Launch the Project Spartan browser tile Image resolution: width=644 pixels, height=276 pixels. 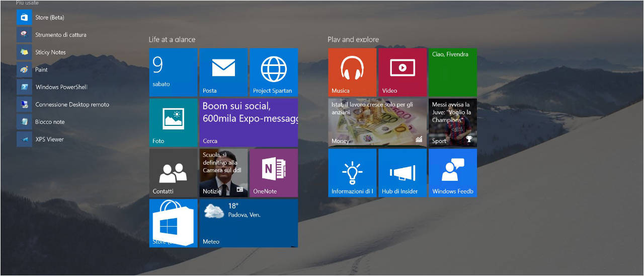pyautogui.click(x=274, y=72)
